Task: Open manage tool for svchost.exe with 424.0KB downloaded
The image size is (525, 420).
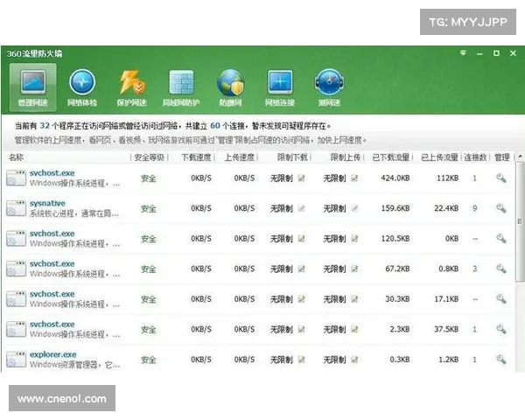Action: (501, 178)
